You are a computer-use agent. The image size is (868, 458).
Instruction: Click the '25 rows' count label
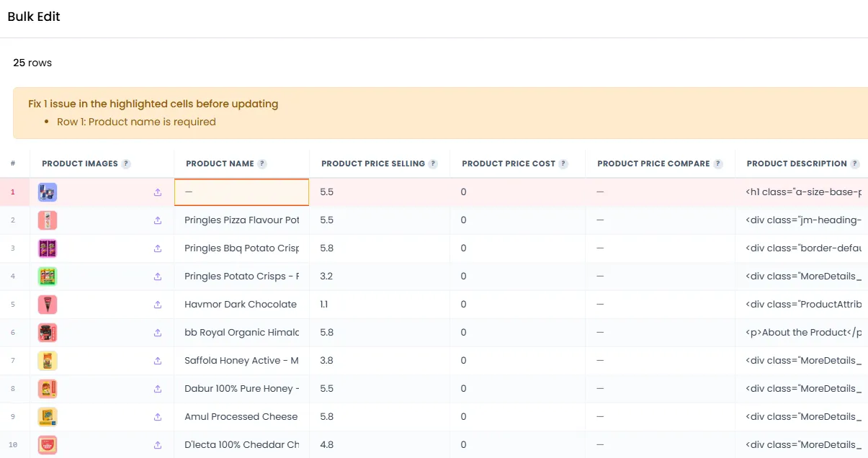pyautogui.click(x=32, y=63)
